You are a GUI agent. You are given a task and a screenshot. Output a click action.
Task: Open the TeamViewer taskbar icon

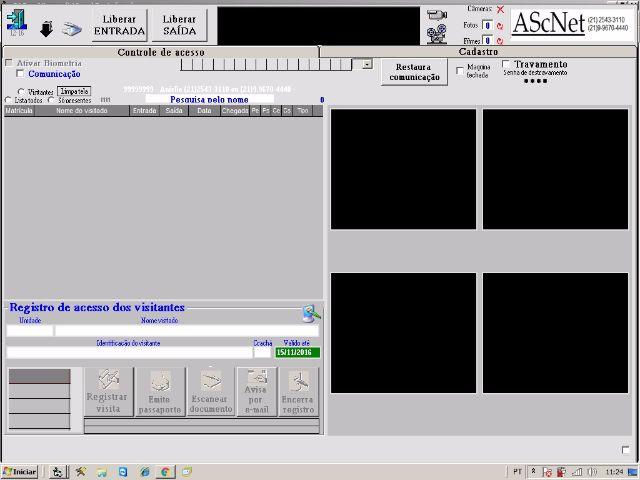click(x=123, y=472)
